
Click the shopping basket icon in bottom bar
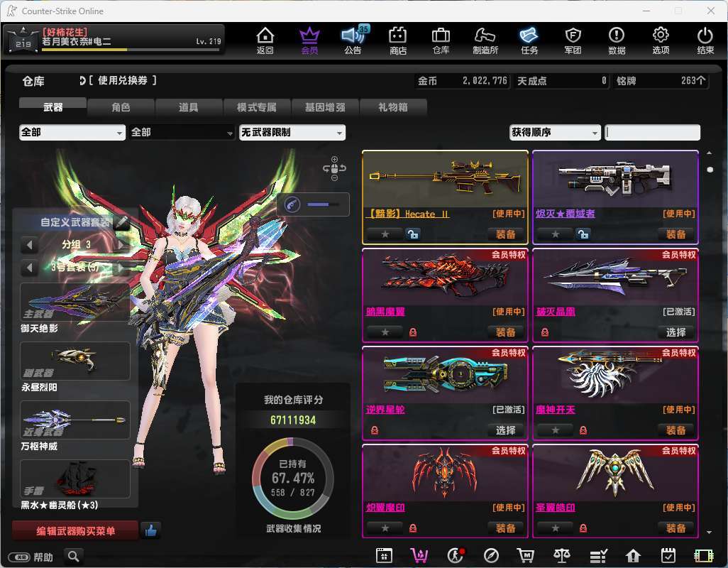pos(419,555)
